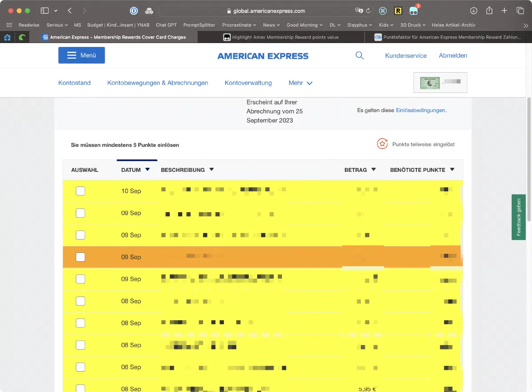
Task: Show tab overview icon in Safari
Action: (520, 11)
